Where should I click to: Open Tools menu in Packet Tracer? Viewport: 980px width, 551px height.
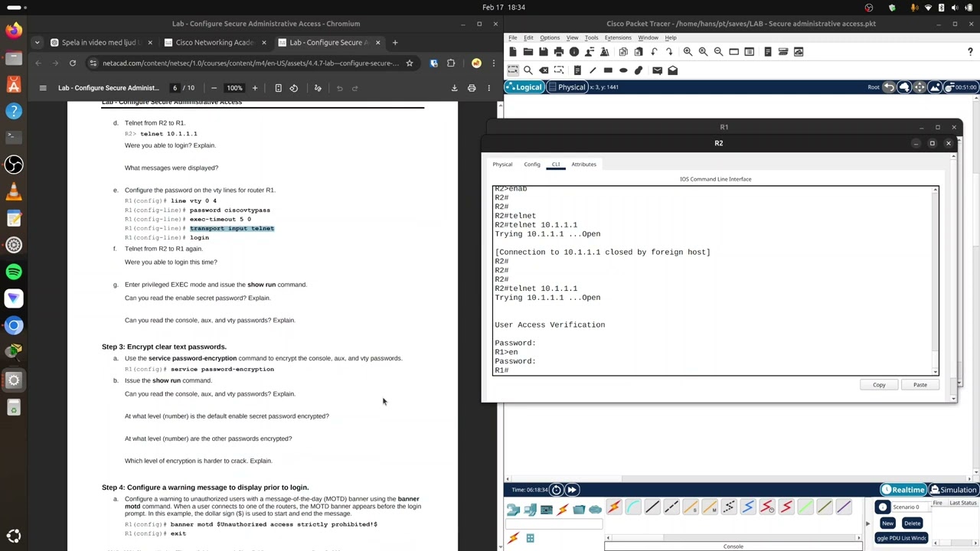point(591,37)
